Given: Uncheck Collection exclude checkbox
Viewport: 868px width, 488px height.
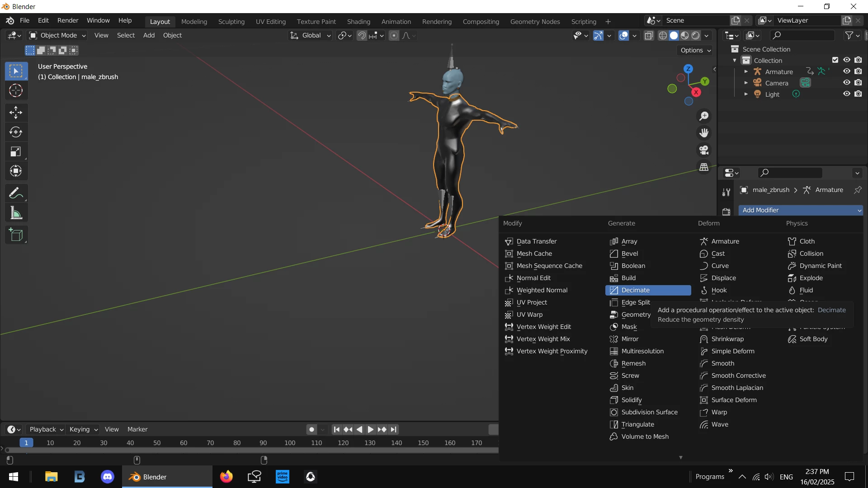Looking at the screenshot, I should click(835, 60).
